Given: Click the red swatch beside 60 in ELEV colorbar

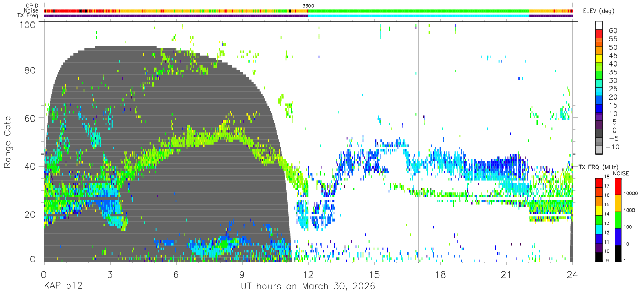Looking at the screenshot, I should [599, 34].
